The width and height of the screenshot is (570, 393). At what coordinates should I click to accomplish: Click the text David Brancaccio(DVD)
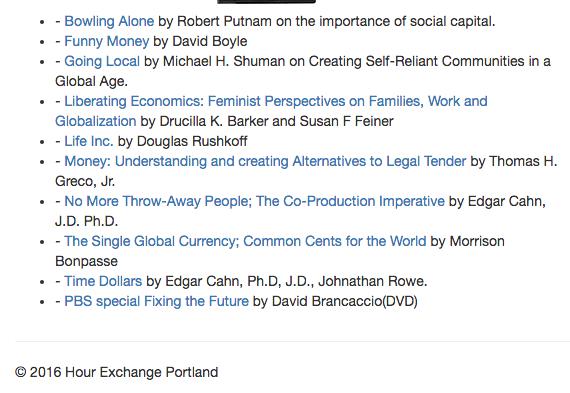click(x=345, y=301)
